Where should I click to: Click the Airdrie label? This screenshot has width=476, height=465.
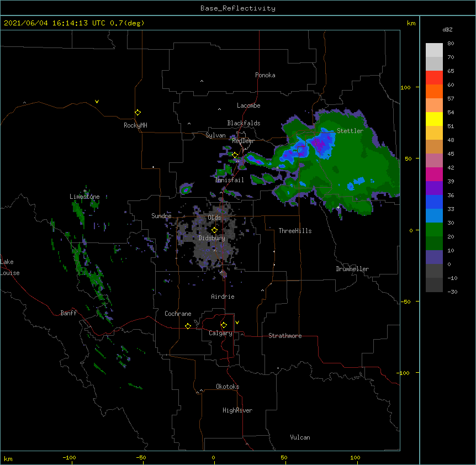(x=223, y=297)
